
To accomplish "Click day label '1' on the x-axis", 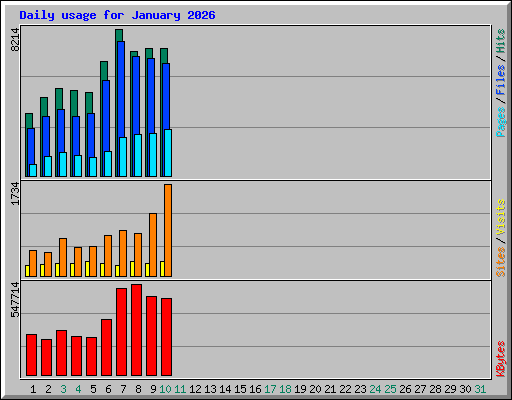I will click(x=33, y=389).
